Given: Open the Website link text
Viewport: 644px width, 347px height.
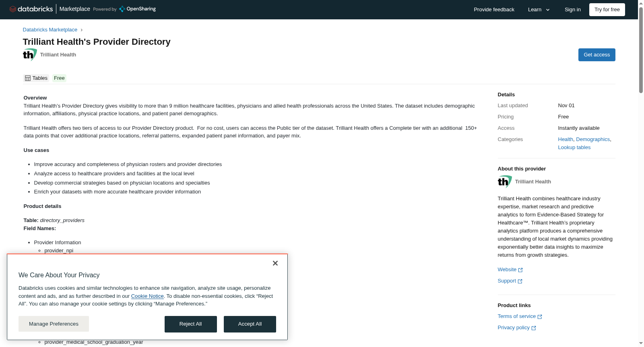Looking at the screenshot, I should click(x=507, y=270).
